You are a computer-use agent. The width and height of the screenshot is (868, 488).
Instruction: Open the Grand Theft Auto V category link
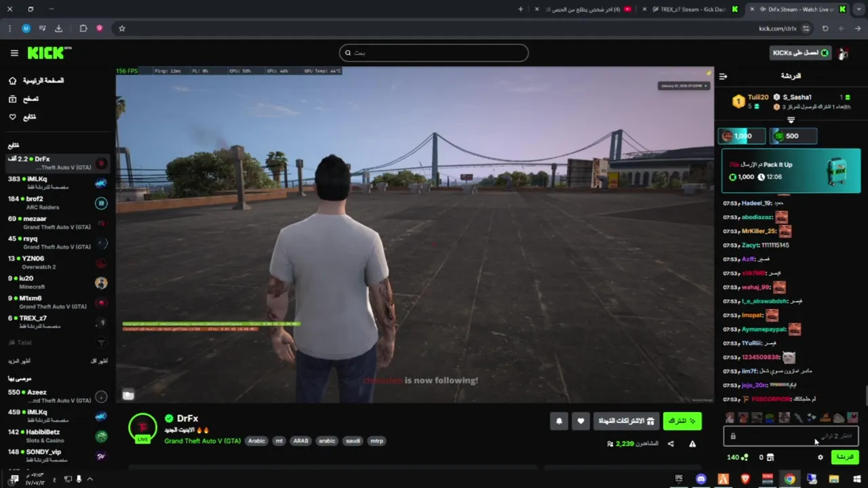202,441
